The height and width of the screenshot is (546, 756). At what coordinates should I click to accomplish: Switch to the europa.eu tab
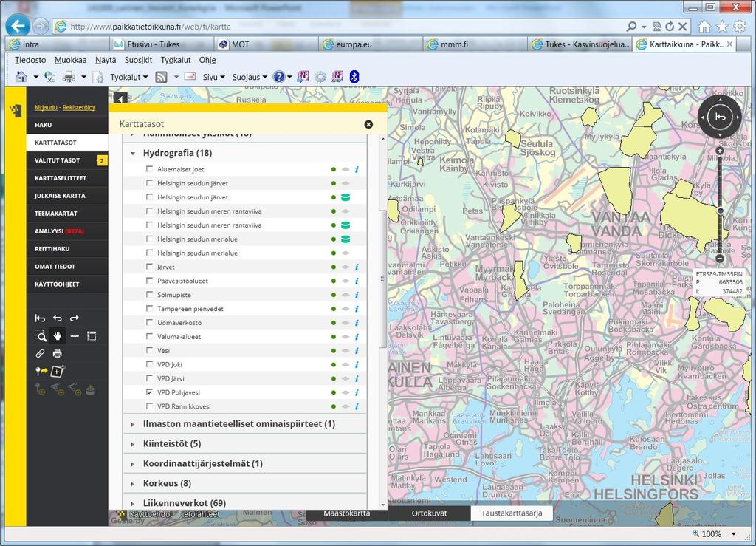point(371,44)
